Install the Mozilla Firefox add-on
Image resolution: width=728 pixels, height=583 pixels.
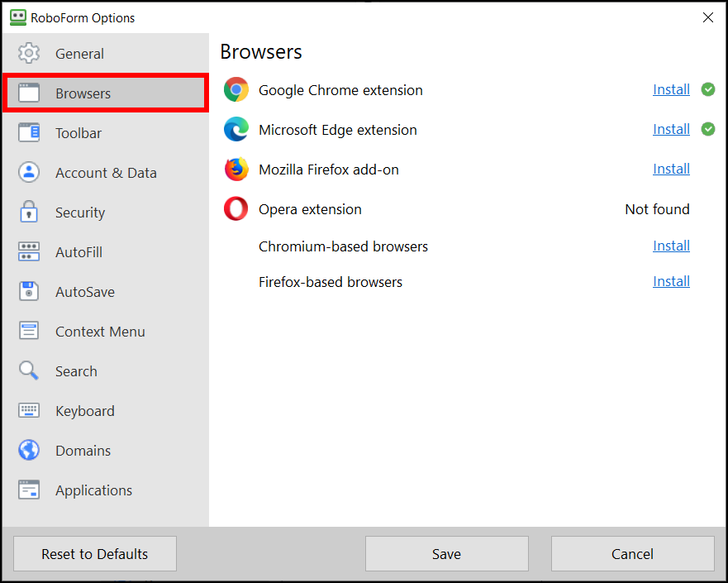point(671,169)
